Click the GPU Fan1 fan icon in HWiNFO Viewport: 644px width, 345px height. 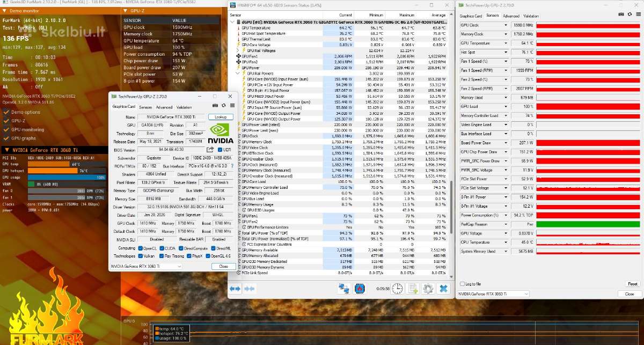(x=239, y=56)
